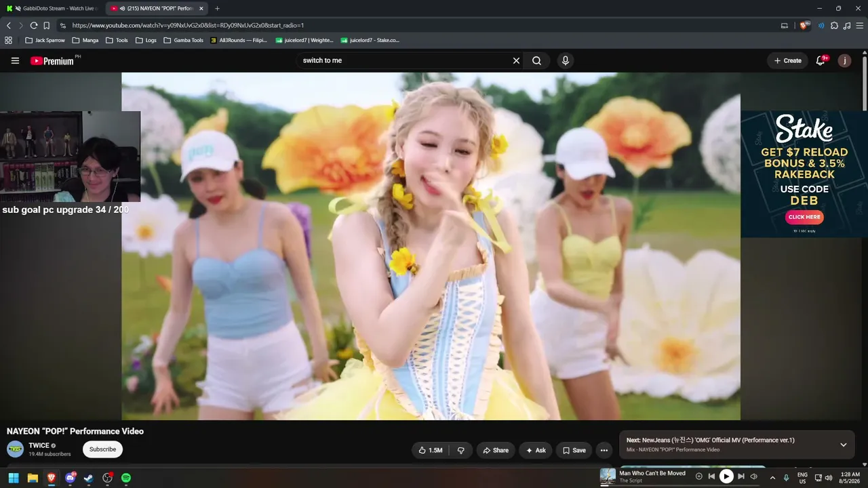
Task: Open the Man Who Can't Be Moved album art
Action: [608, 476]
